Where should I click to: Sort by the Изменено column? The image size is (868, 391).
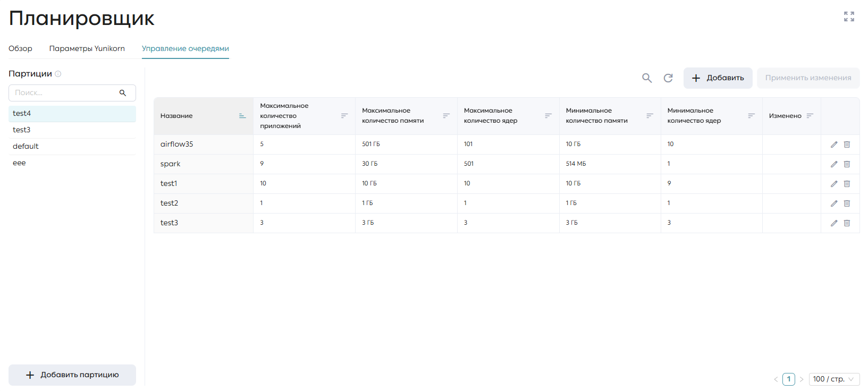point(810,116)
